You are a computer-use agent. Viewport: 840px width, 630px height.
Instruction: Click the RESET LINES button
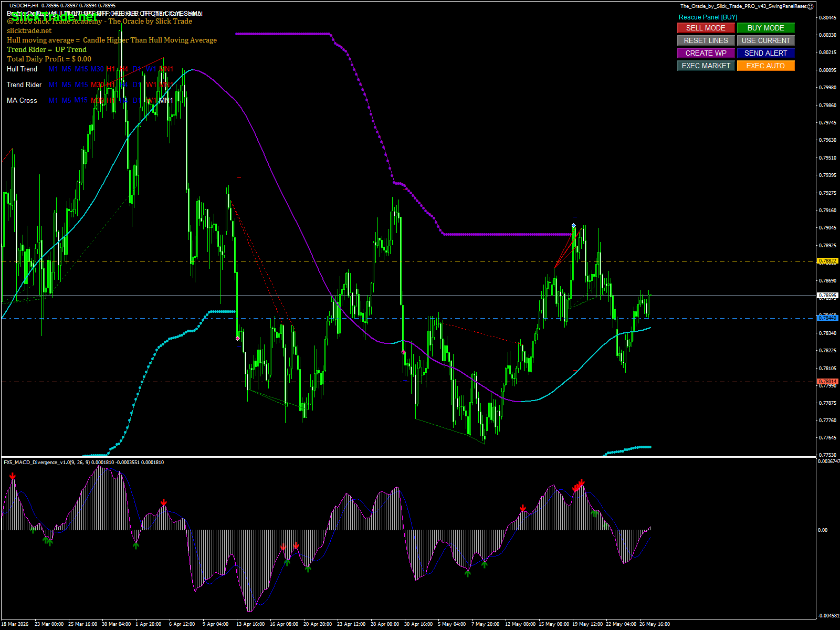coord(706,40)
